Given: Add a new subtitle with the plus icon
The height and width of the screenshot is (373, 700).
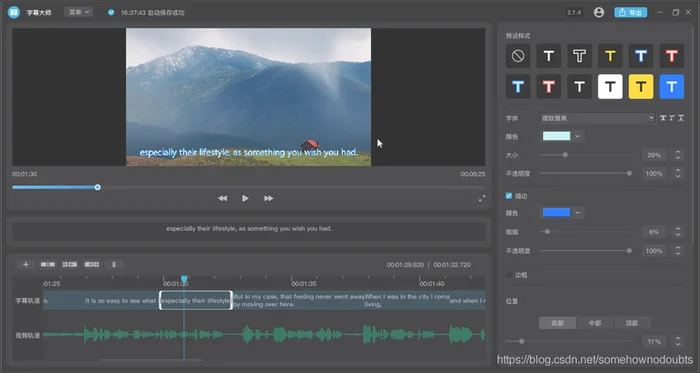Looking at the screenshot, I should [25, 265].
